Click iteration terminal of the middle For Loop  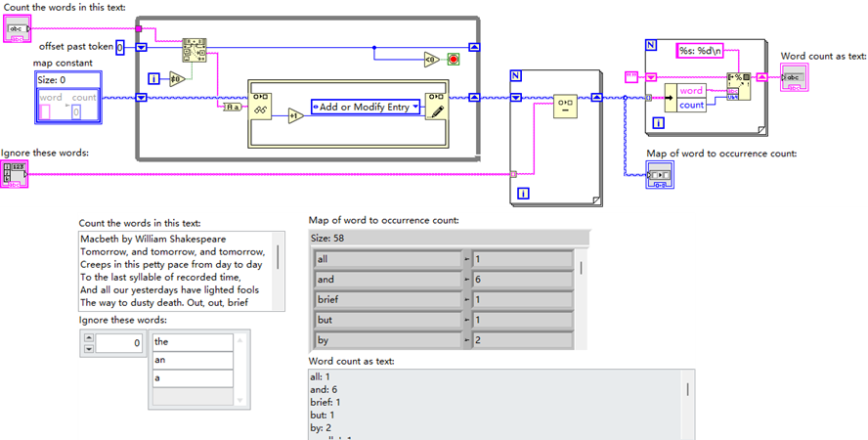(523, 194)
